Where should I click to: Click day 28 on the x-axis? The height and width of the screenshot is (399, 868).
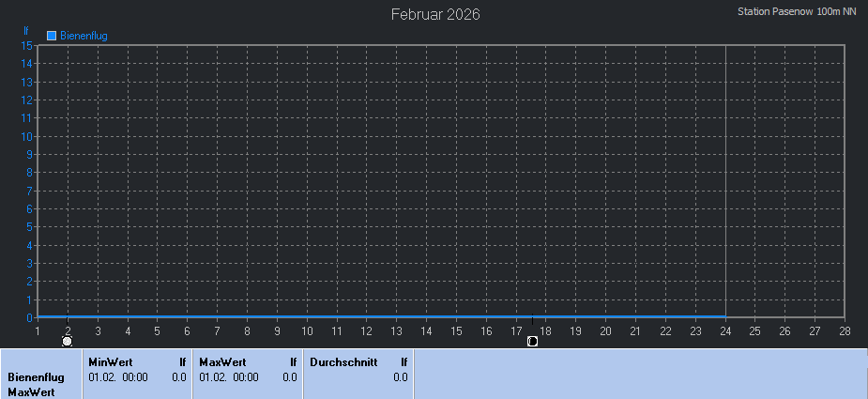pos(845,330)
